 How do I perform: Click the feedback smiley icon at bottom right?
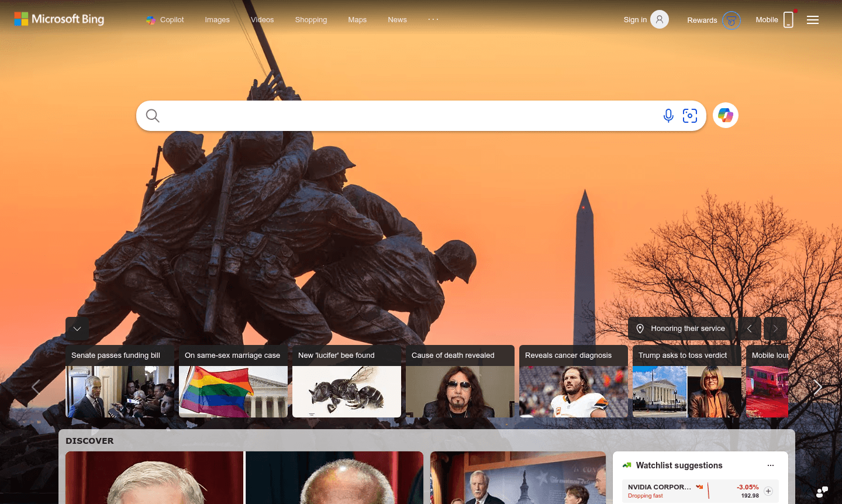pyautogui.click(x=822, y=492)
